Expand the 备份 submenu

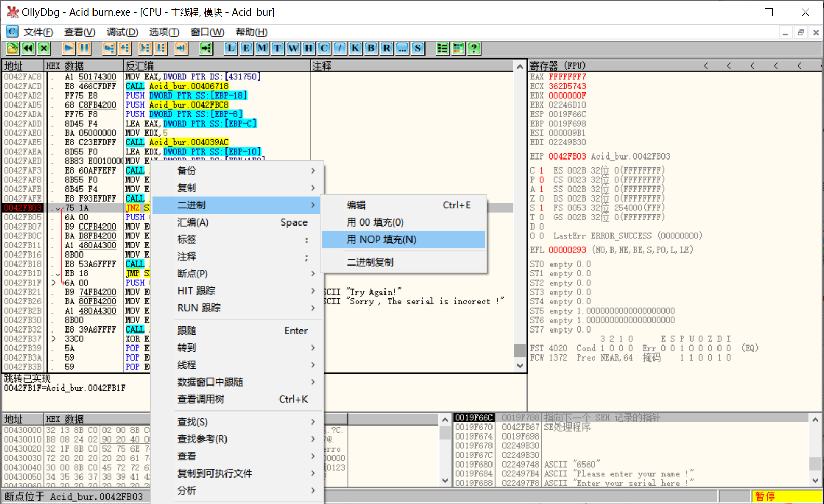coord(237,170)
